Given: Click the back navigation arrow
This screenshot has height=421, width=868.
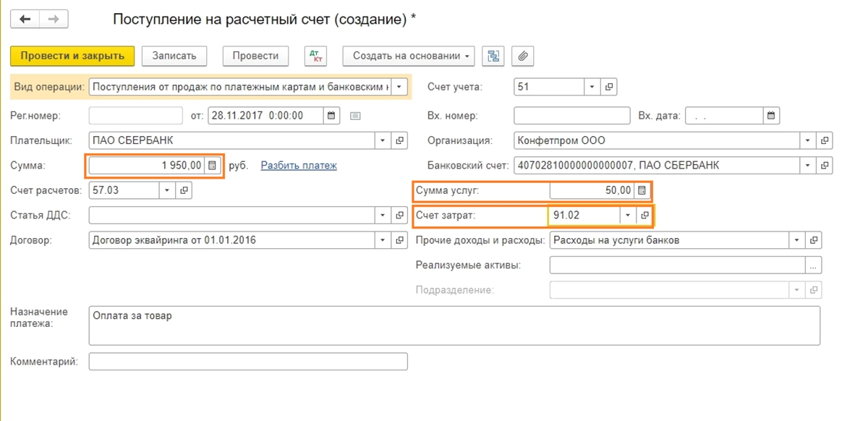Looking at the screenshot, I should [26, 20].
